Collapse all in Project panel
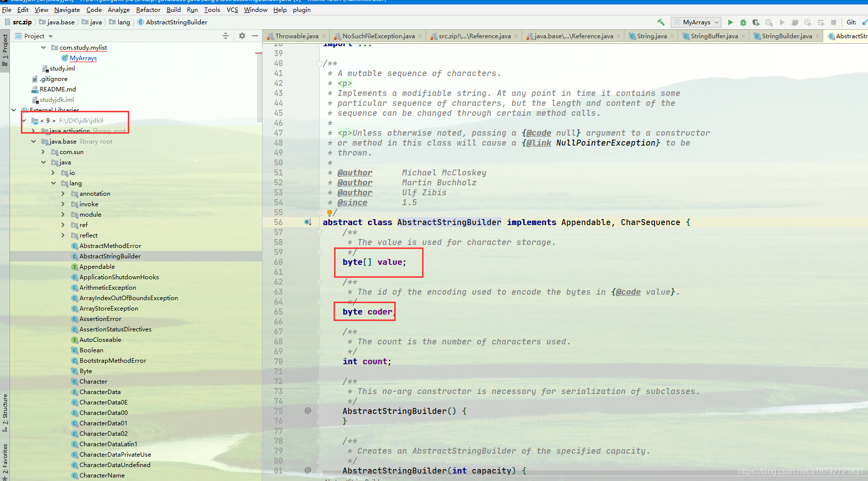868x481 pixels. tap(226, 36)
